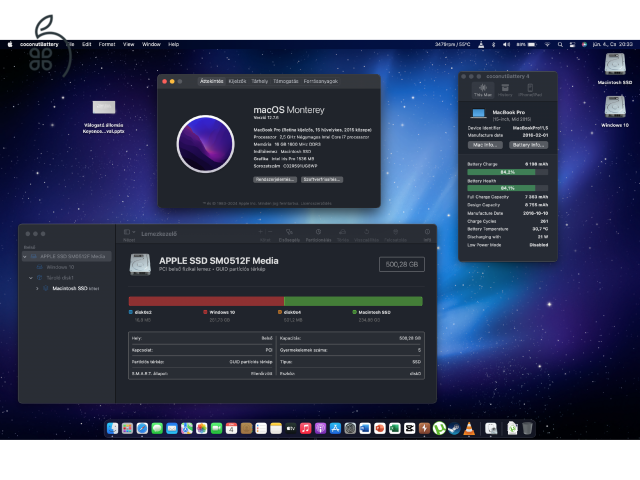Switch to Áttekintés tab in About This Mac
Image resolution: width=640 pixels, height=480 pixels.
(x=211, y=81)
